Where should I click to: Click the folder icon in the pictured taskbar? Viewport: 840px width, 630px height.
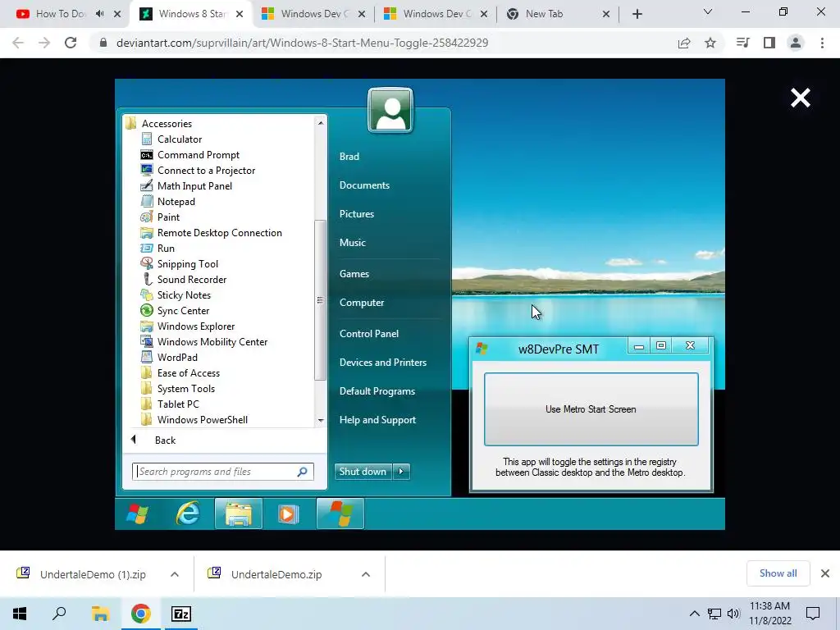click(239, 514)
